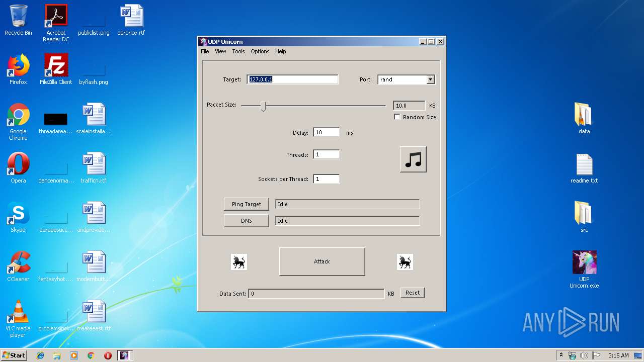Image resolution: width=644 pixels, height=362 pixels.
Task: Click the Ping Target Idle status field
Action: coord(347,204)
